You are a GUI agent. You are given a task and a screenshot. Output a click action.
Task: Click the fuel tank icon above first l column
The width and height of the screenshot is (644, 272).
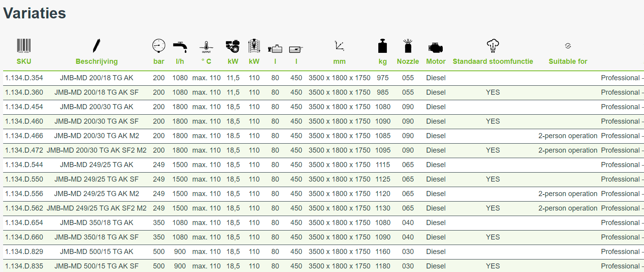pos(275,49)
